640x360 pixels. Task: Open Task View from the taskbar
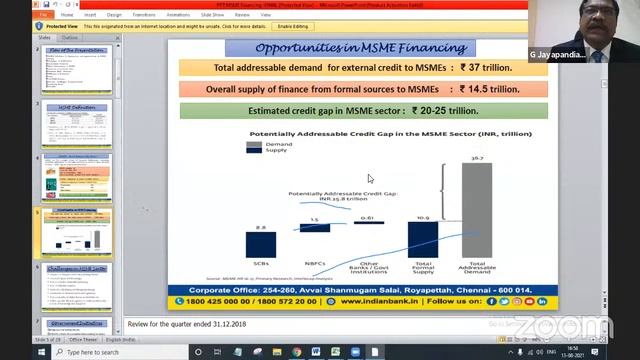[217, 352]
